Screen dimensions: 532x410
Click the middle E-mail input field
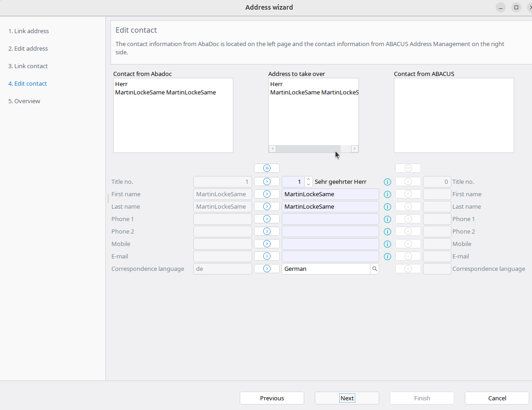click(330, 257)
